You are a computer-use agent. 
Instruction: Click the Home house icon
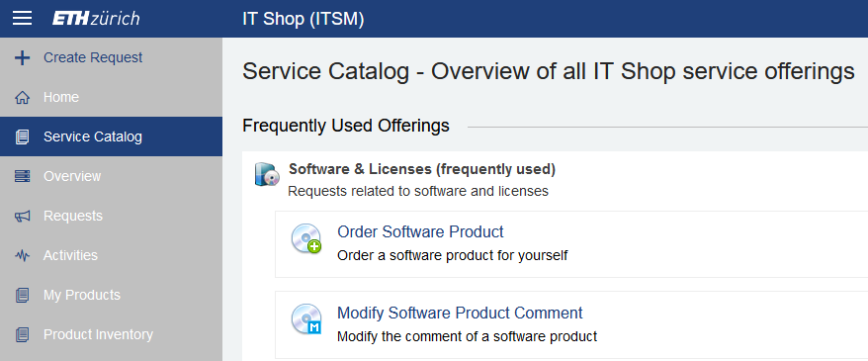point(22,98)
